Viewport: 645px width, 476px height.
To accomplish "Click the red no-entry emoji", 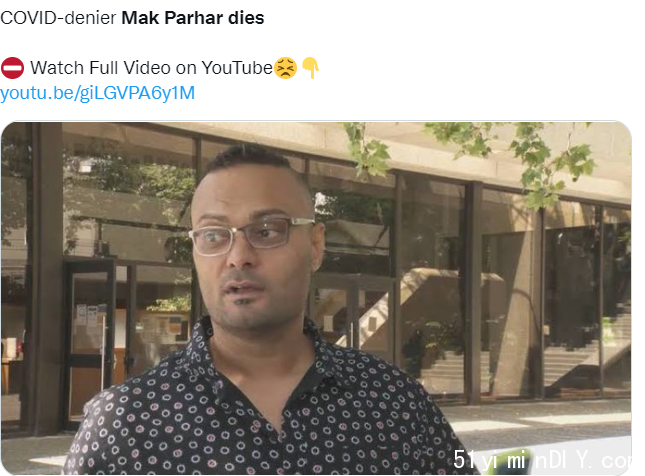I will (12, 68).
